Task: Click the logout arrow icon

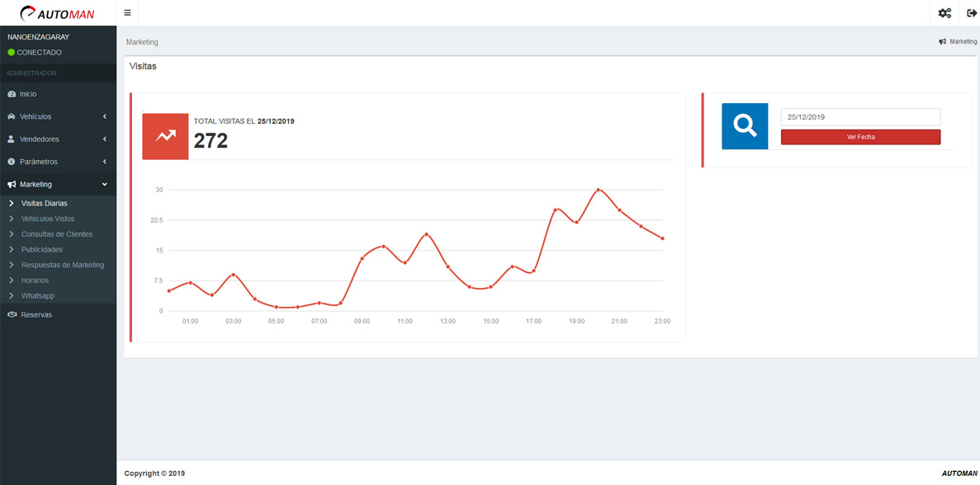Action: [x=971, y=13]
